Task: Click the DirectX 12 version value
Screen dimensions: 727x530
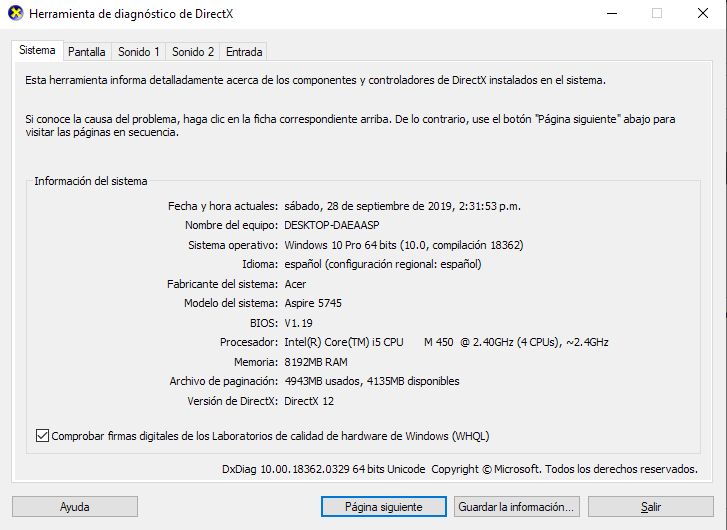Action: click(309, 401)
